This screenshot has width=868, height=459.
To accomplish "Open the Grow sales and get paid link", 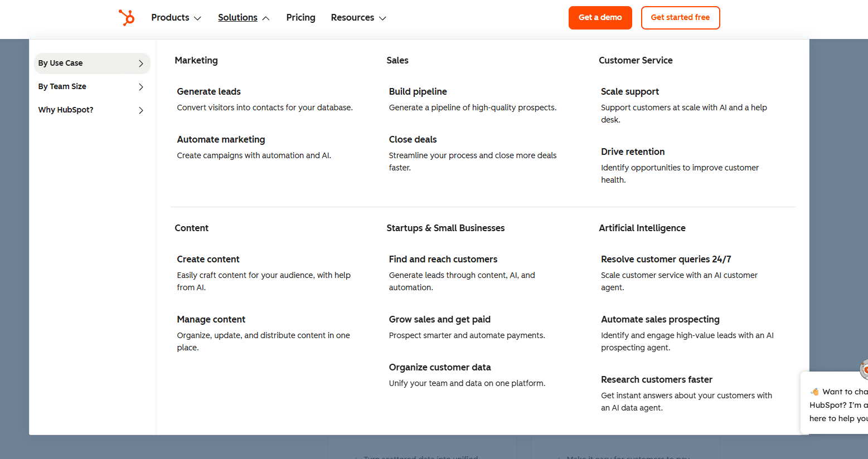I will pyautogui.click(x=439, y=319).
